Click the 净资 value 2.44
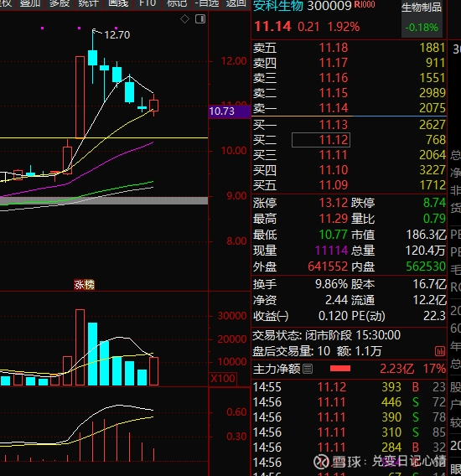461x476 pixels. coord(336,300)
